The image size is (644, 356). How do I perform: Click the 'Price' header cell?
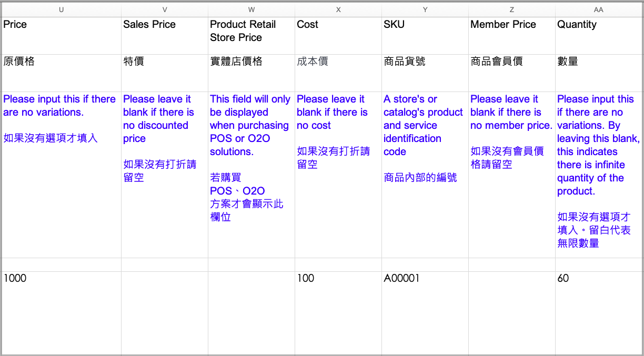pyautogui.click(x=62, y=36)
